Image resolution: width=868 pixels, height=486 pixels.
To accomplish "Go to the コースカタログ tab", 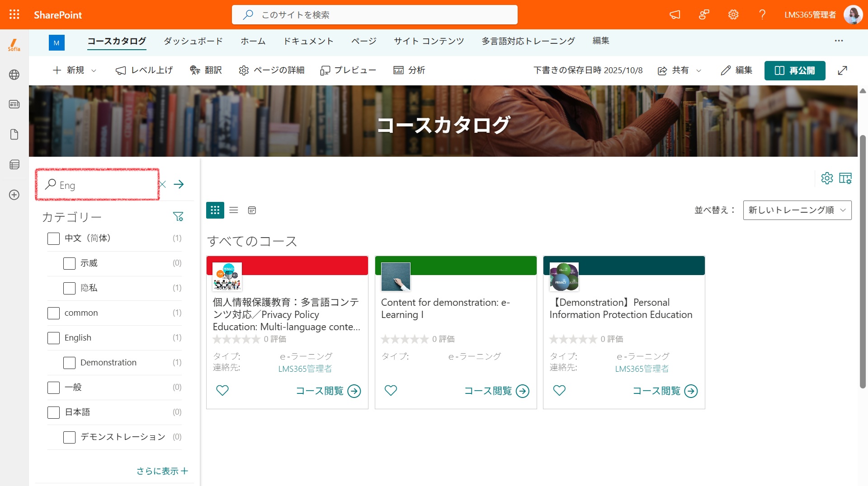I will pos(117,41).
